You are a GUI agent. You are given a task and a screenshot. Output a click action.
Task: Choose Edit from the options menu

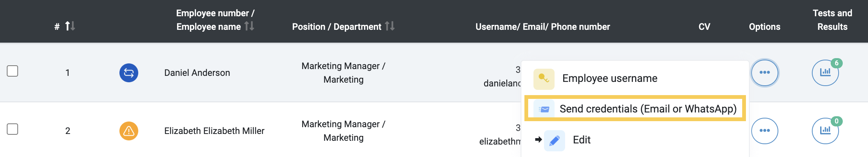[x=582, y=140]
